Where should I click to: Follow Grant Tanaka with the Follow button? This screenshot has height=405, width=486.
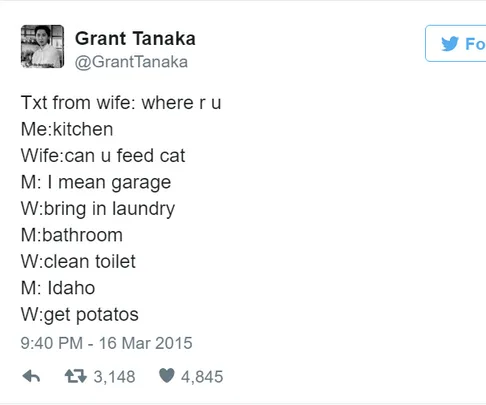(x=456, y=43)
